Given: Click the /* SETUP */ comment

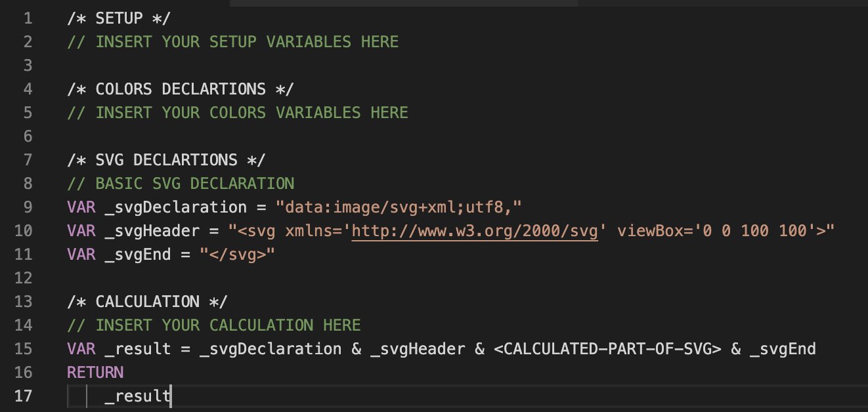Looking at the screenshot, I should tap(118, 18).
